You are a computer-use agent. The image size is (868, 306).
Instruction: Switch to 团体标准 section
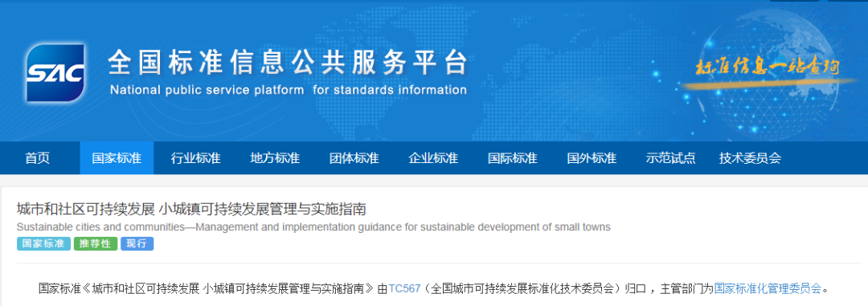pyautogui.click(x=354, y=158)
